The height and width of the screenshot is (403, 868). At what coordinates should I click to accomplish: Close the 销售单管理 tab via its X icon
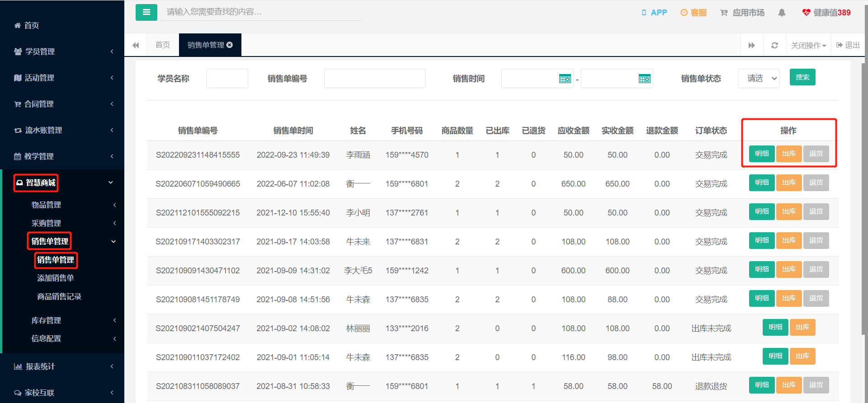coord(230,45)
